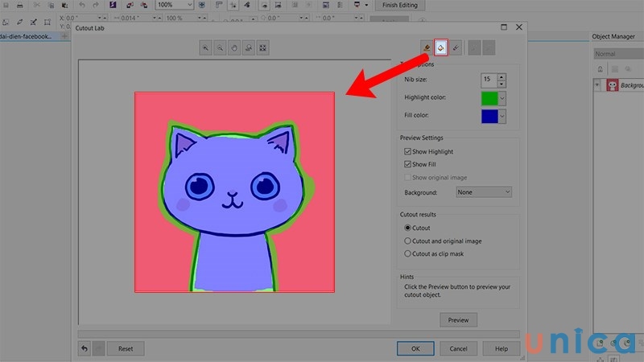Expand the Highlight color dropdown arrow
Image resolution: width=644 pixels, height=362 pixels.
click(502, 98)
